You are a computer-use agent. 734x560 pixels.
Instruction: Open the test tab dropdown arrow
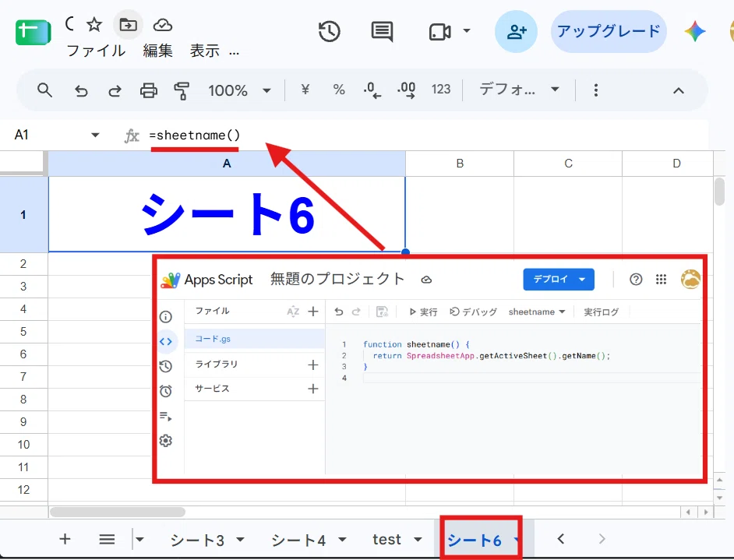click(418, 540)
